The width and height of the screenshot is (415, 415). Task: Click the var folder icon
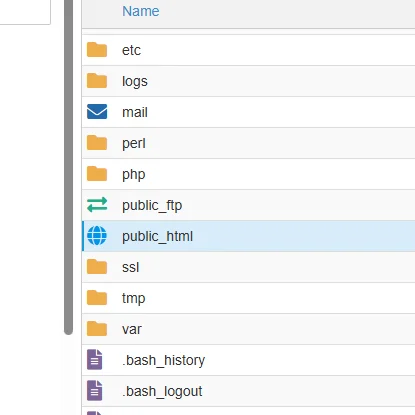point(97,329)
